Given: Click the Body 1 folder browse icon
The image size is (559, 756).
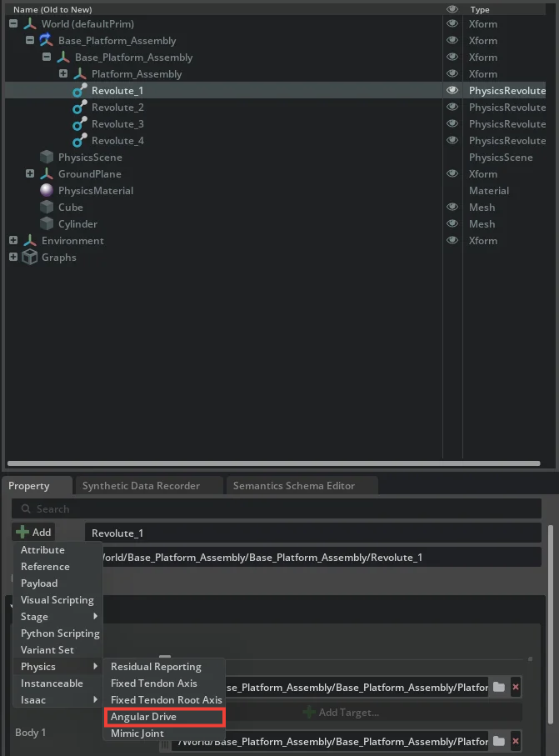Looking at the screenshot, I should pyautogui.click(x=498, y=741).
